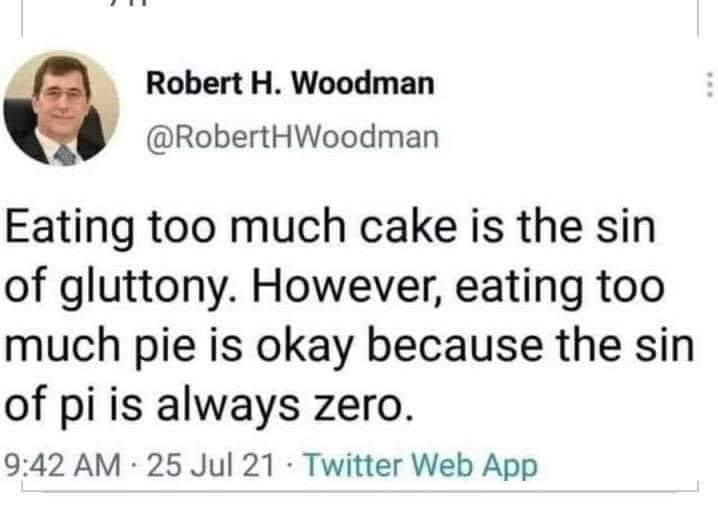
Task: Click Robert H. Woodman's profile picture
Action: pos(62,107)
